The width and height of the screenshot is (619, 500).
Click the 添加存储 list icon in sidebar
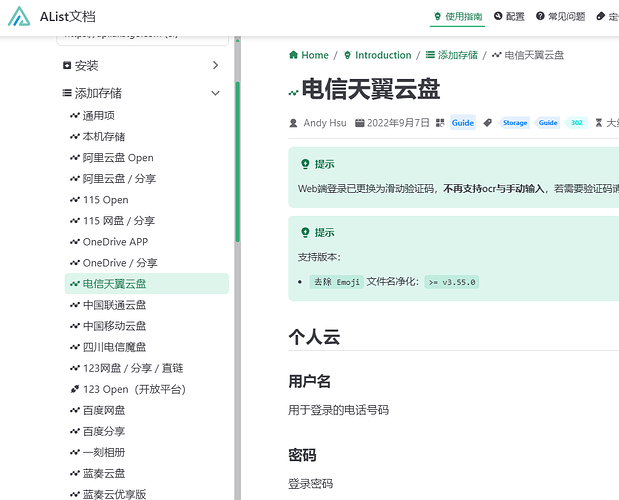click(67, 93)
